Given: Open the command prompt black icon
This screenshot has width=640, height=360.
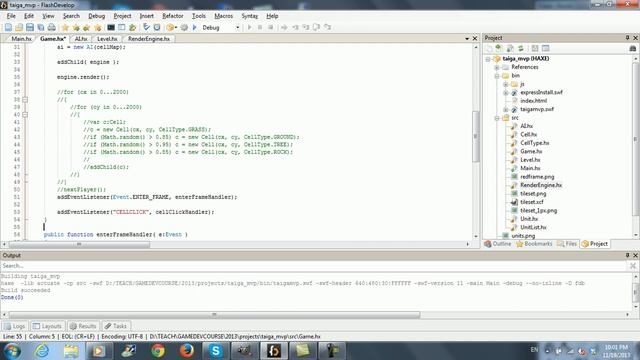Looking at the screenshot, I should (111, 27).
